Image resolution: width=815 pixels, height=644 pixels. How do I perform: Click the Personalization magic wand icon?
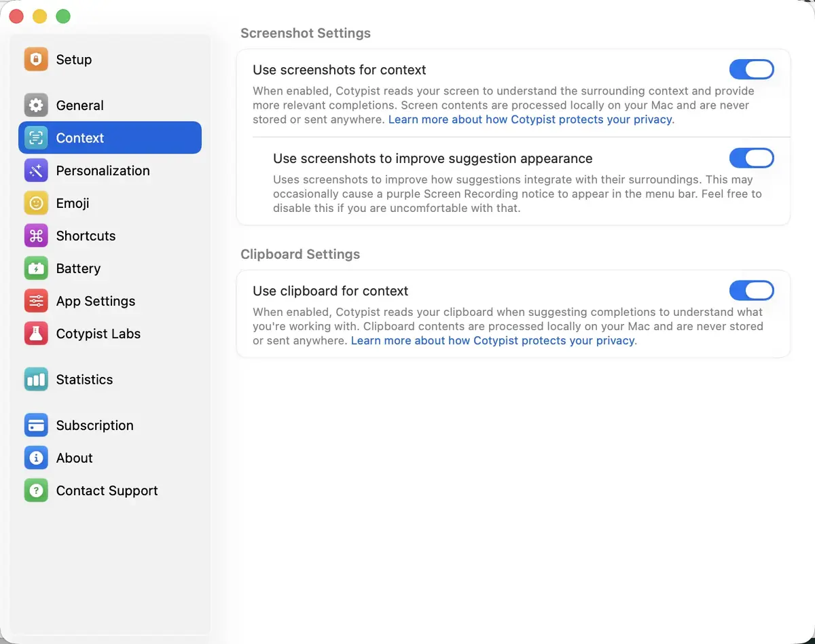(x=36, y=171)
